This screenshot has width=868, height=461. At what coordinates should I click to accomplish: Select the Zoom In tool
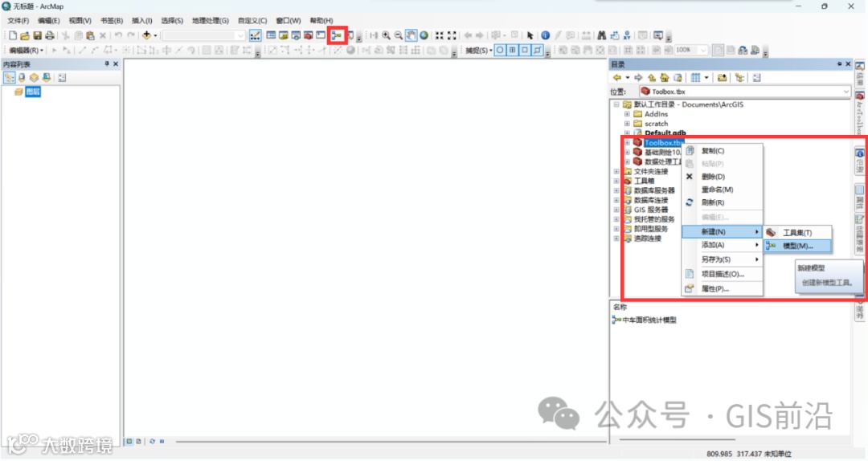click(x=386, y=35)
